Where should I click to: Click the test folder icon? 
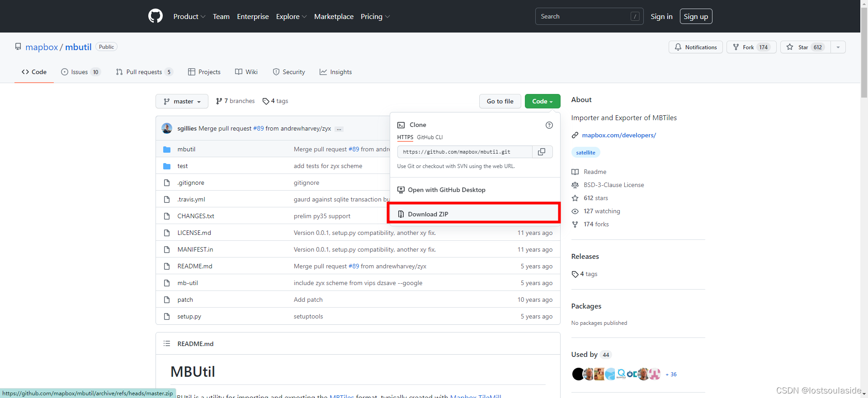[167, 166]
